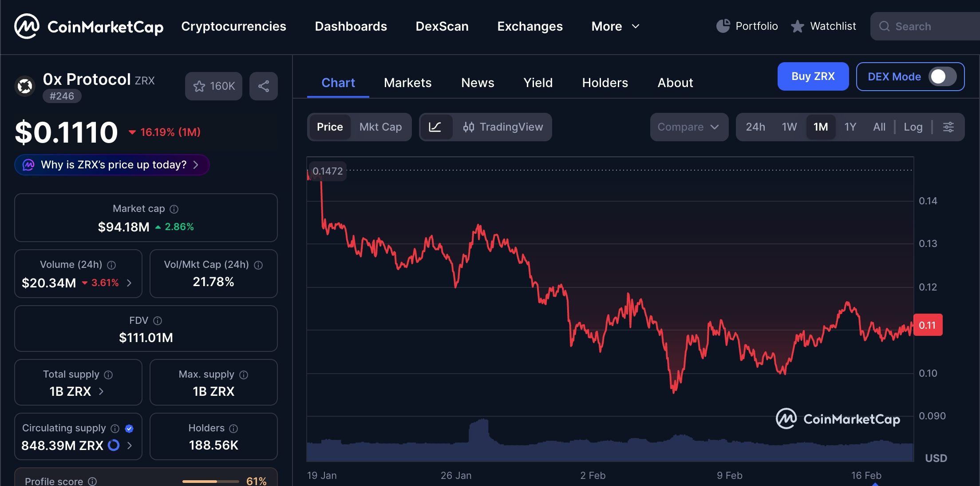The width and height of the screenshot is (980, 486).
Task: Expand Total supply chevron
Action: tap(101, 391)
